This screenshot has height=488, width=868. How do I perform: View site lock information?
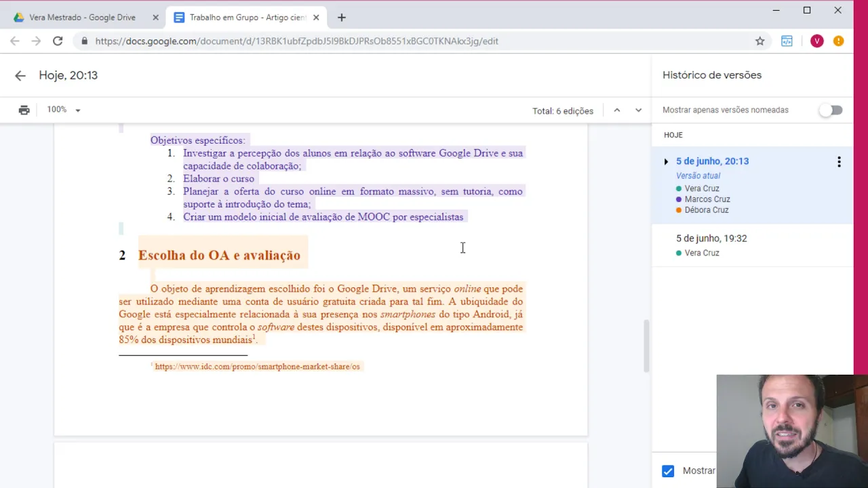pos(84,41)
